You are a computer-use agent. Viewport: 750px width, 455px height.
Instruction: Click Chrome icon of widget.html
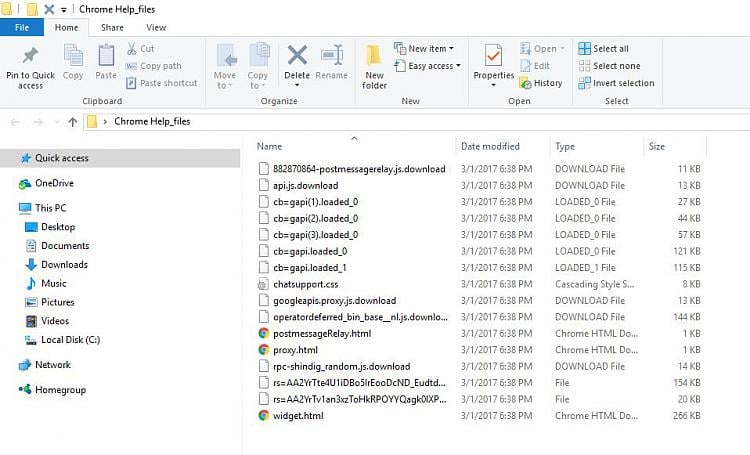264,415
